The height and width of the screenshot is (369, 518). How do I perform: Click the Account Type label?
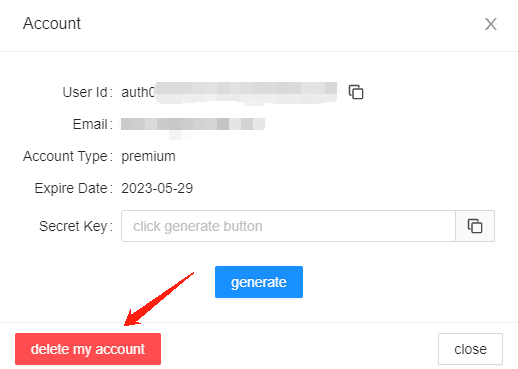pos(68,156)
